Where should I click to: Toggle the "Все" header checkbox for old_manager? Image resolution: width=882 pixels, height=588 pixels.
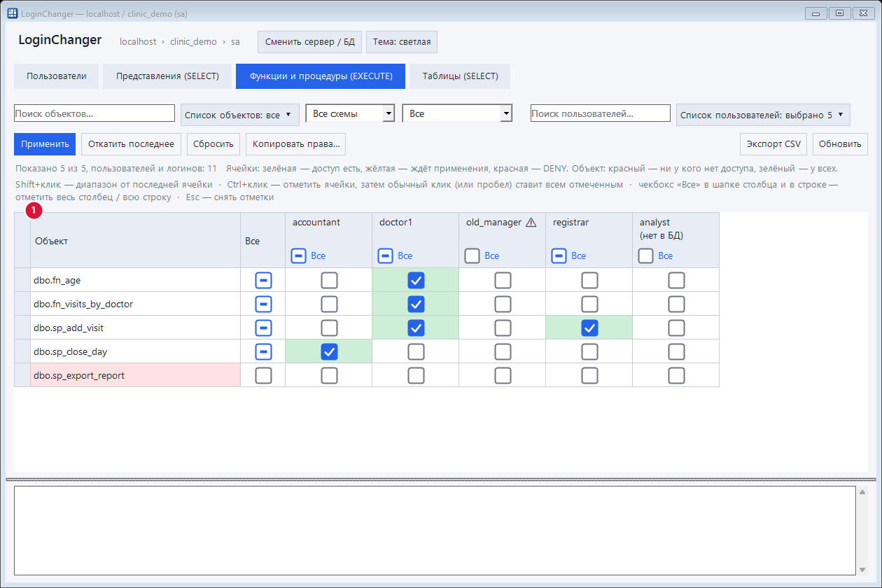point(472,256)
